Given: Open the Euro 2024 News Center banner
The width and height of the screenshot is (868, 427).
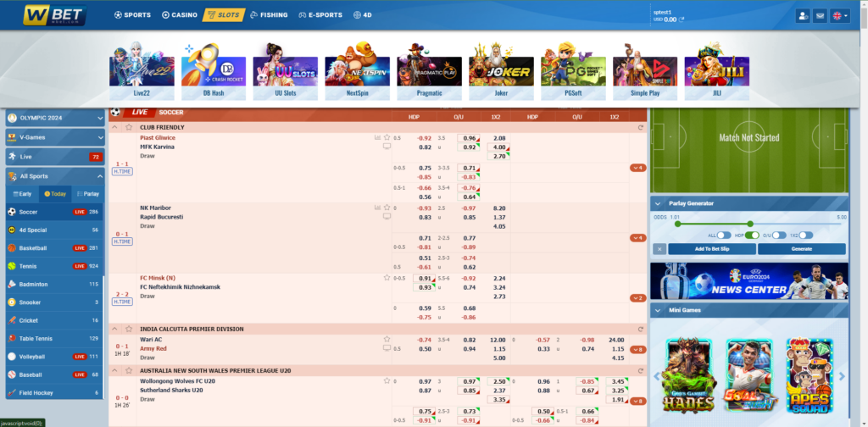Looking at the screenshot, I should 749,281.
